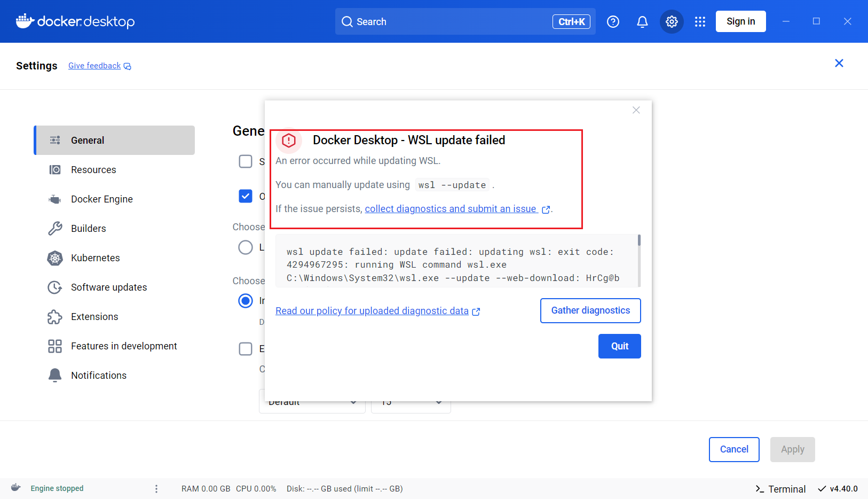Open the uploaded diagnostic data policy link
This screenshot has width=868, height=499.
coord(378,311)
